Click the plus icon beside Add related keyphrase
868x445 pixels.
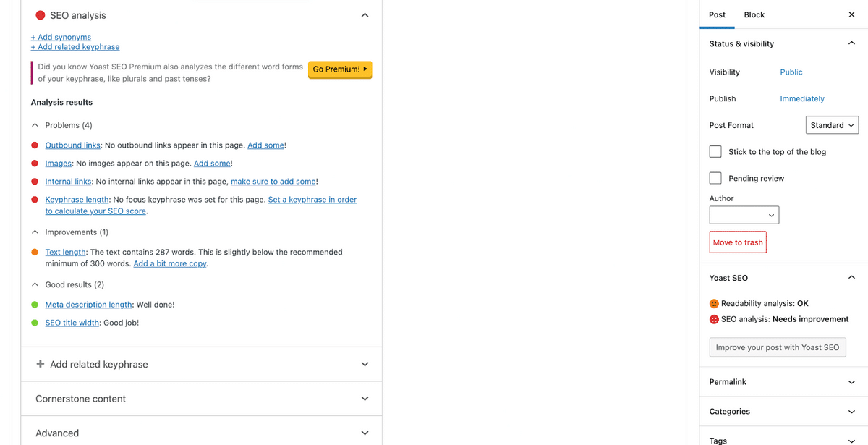(41, 364)
